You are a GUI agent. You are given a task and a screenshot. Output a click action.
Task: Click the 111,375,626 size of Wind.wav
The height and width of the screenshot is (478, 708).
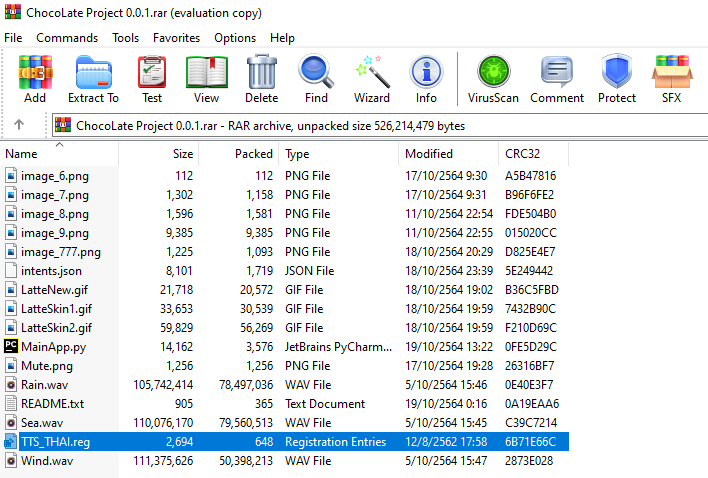[163, 460]
